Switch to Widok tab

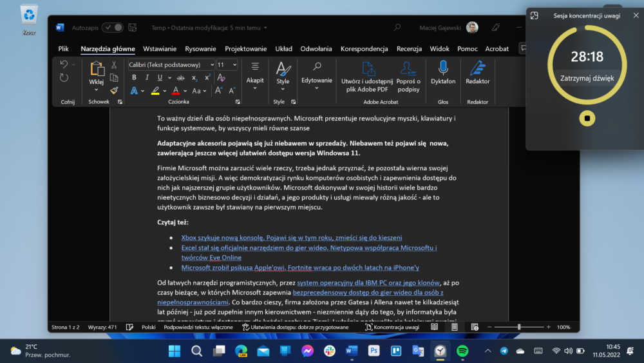point(439,48)
